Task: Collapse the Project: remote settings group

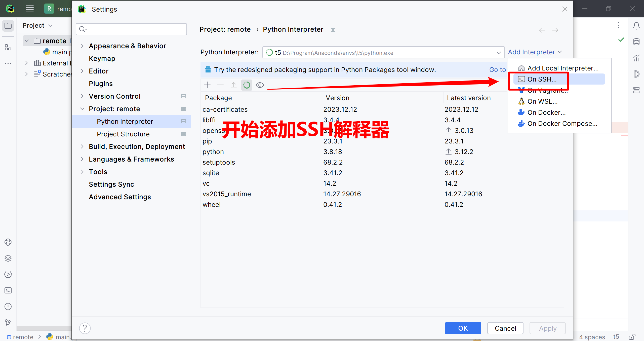Action: (82, 109)
